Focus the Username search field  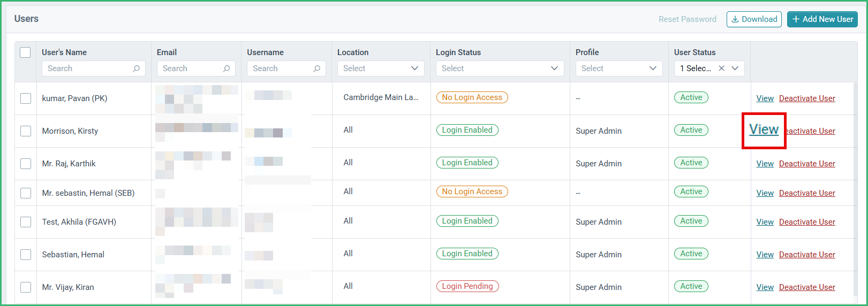(x=286, y=68)
